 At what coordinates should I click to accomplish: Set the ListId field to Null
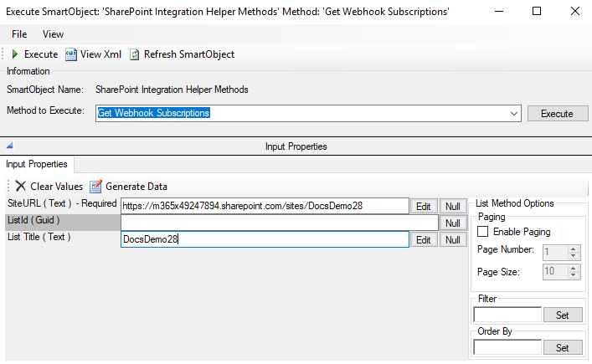(x=453, y=223)
